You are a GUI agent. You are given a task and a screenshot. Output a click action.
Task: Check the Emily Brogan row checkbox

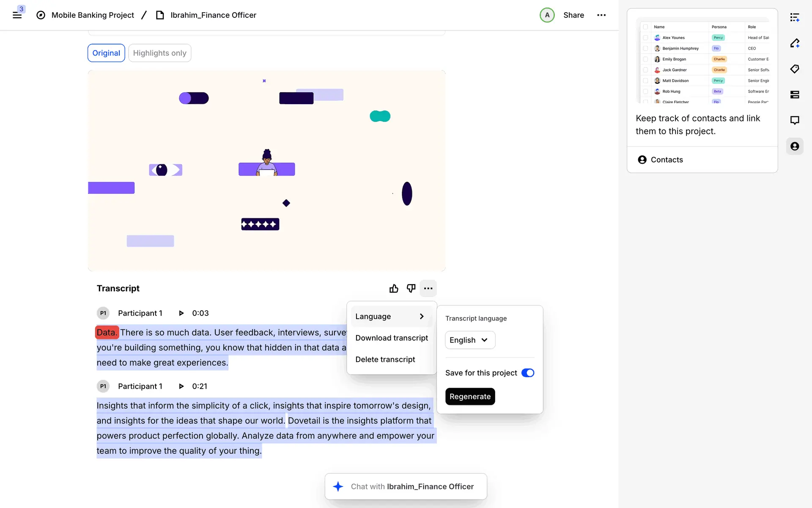(645, 59)
